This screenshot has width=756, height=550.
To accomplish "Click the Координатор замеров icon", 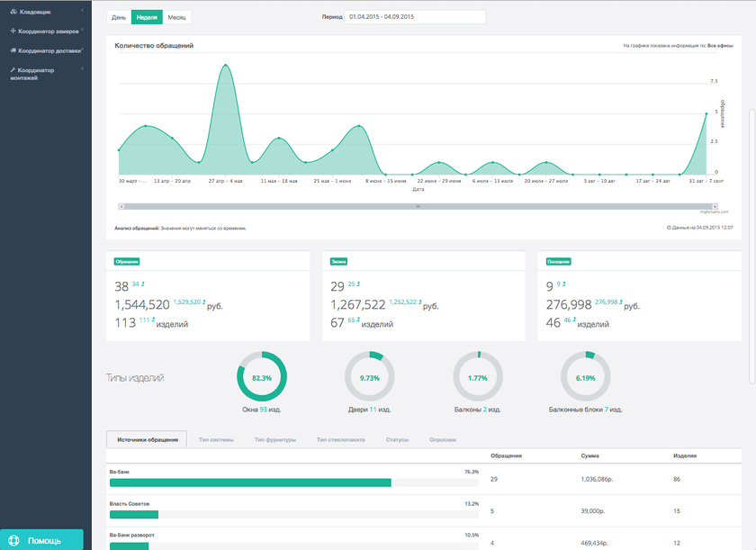I will click(x=13, y=31).
